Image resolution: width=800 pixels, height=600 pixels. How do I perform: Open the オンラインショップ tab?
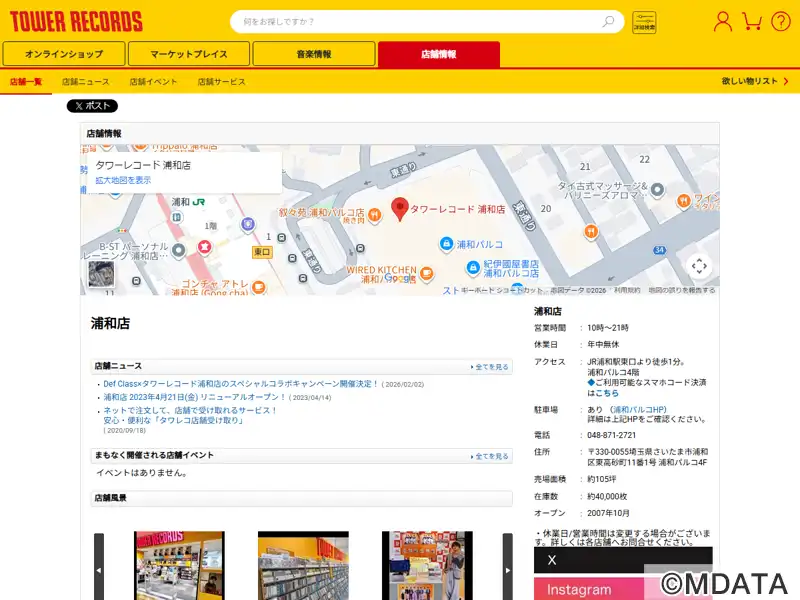tap(64, 54)
